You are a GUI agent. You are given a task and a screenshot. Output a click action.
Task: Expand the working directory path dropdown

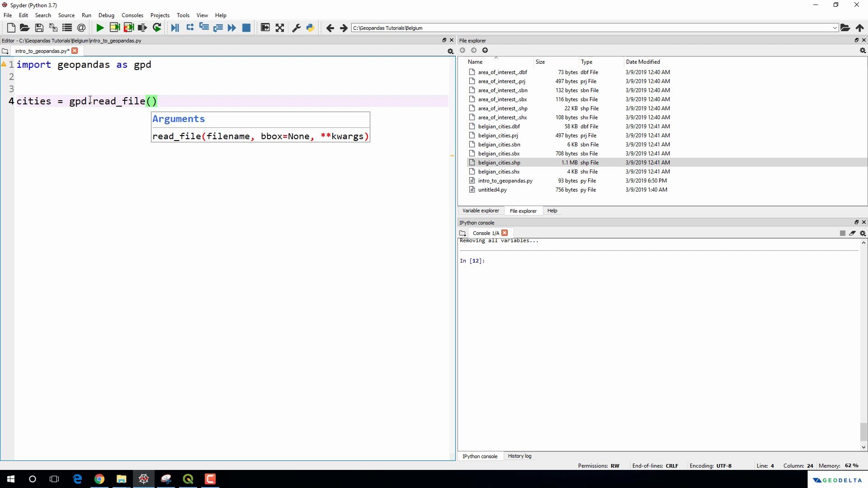[834, 28]
